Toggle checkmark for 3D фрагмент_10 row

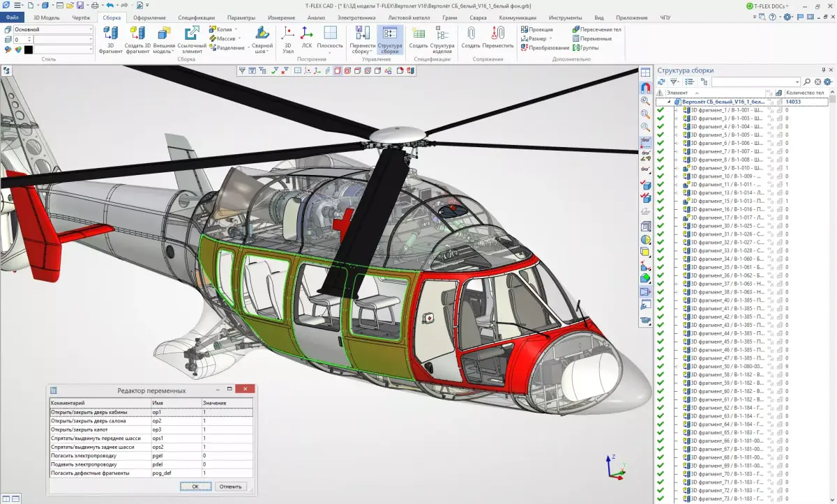(x=661, y=176)
